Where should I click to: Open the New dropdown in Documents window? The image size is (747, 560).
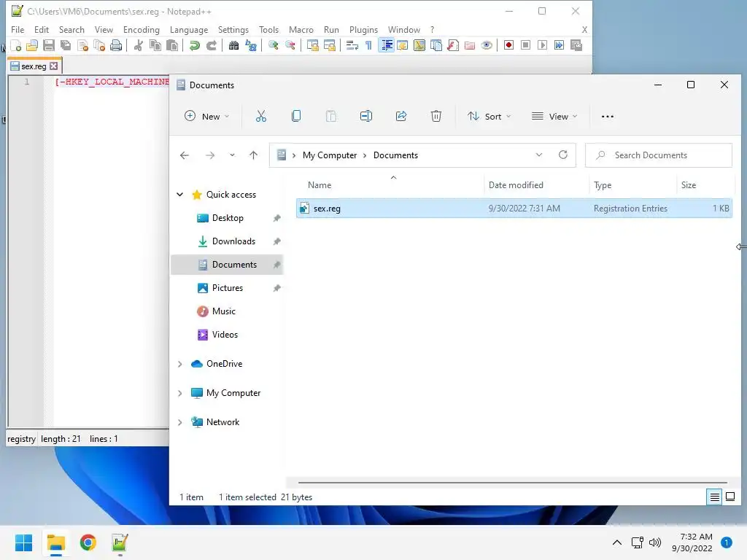[x=206, y=116]
